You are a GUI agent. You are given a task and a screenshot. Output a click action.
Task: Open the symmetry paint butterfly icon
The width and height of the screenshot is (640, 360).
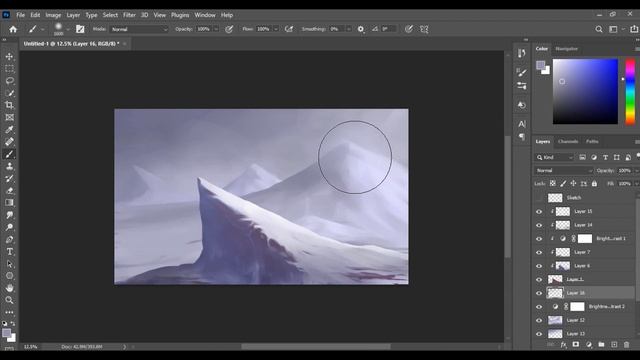click(x=424, y=29)
